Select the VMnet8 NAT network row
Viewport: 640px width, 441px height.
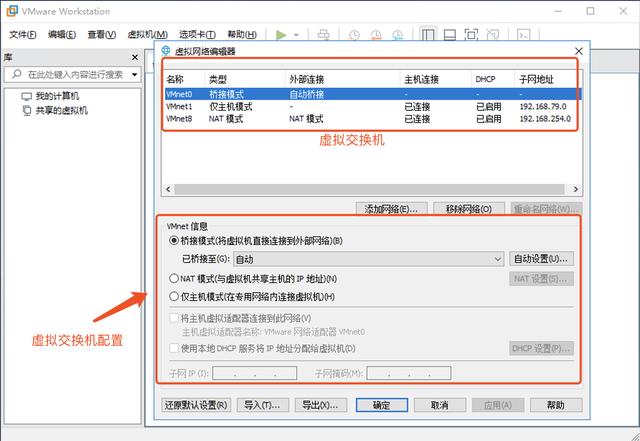(x=372, y=119)
